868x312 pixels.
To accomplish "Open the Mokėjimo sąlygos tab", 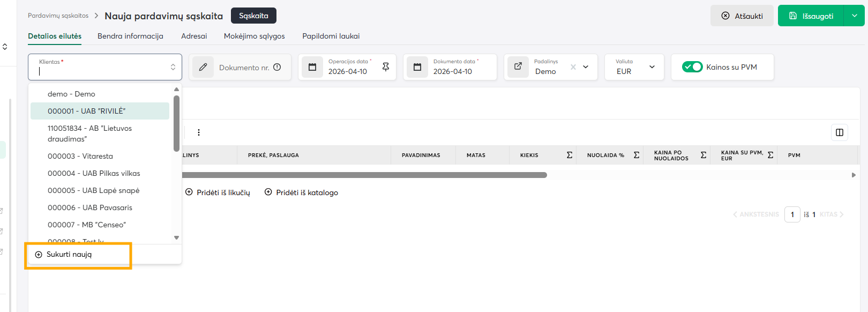I will tap(254, 36).
